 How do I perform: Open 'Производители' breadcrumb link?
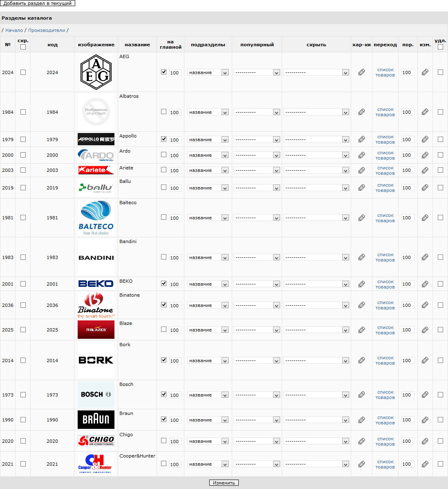click(x=47, y=30)
